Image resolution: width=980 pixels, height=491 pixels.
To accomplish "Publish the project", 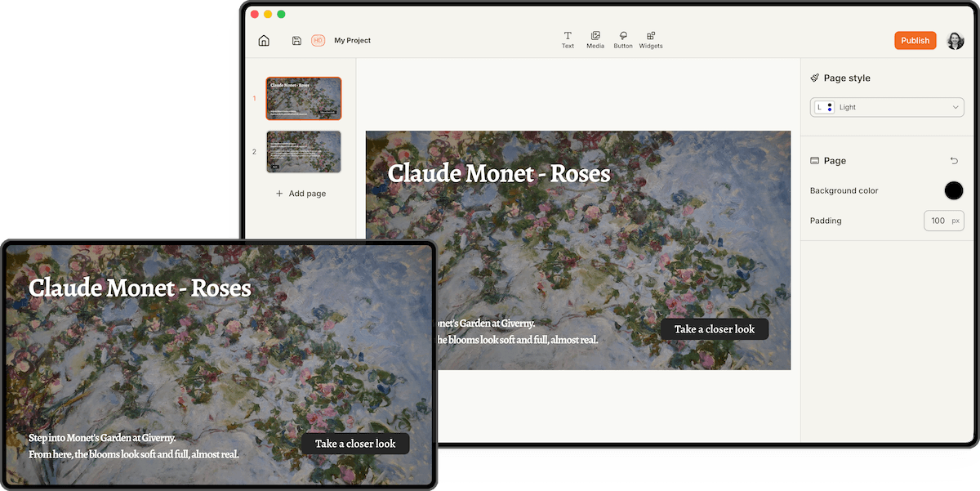I will [x=915, y=40].
